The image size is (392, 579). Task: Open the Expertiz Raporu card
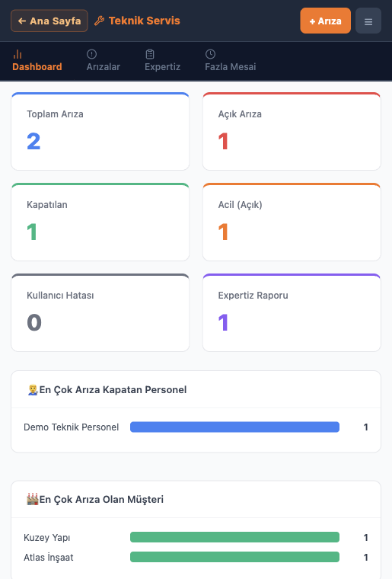tap(292, 313)
